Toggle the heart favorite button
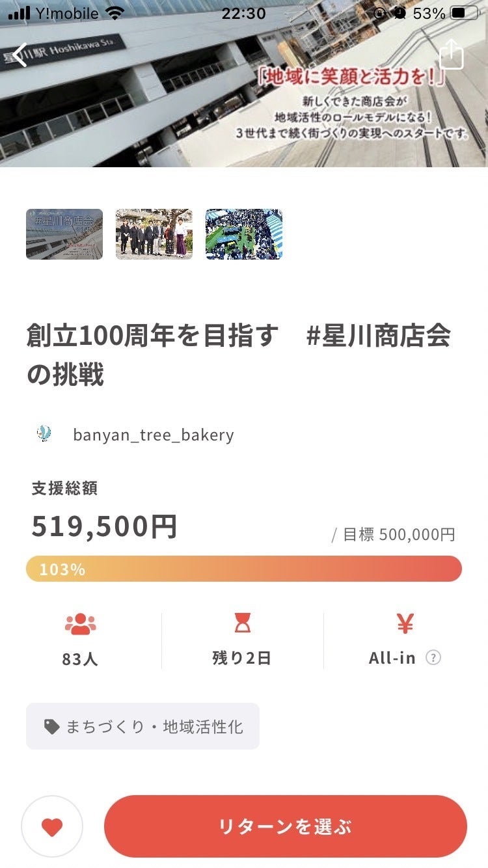 [x=52, y=826]
